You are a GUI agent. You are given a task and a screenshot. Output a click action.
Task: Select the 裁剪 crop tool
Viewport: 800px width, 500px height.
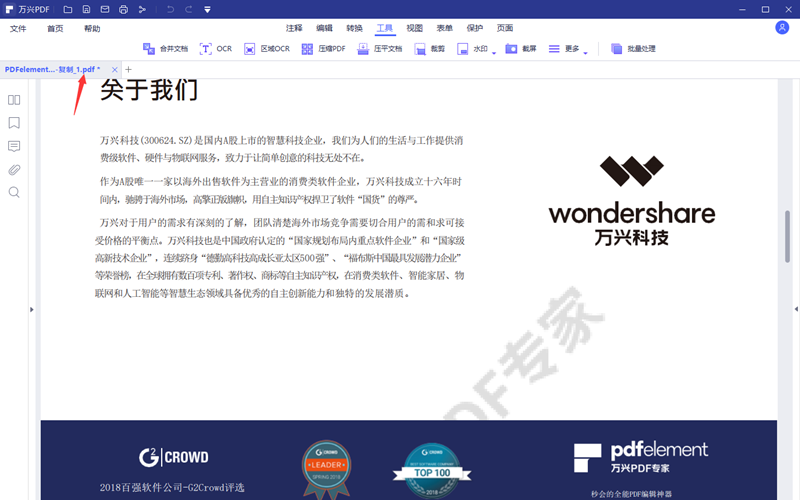coord(430,48)
